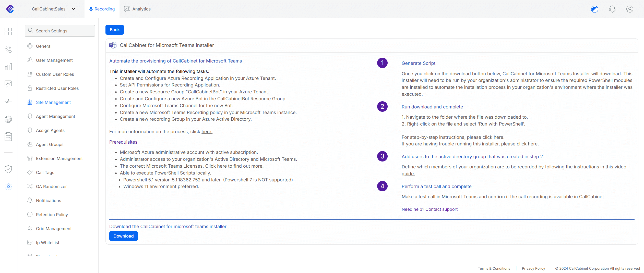644x273 pixels.
Task: Click the Download installer button
Action: coord(123,236)
